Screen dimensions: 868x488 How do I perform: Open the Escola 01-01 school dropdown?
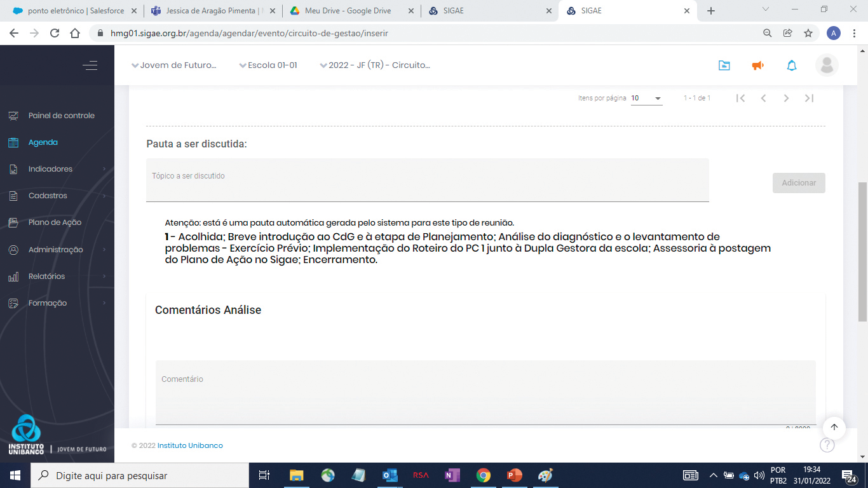point(268,65)
